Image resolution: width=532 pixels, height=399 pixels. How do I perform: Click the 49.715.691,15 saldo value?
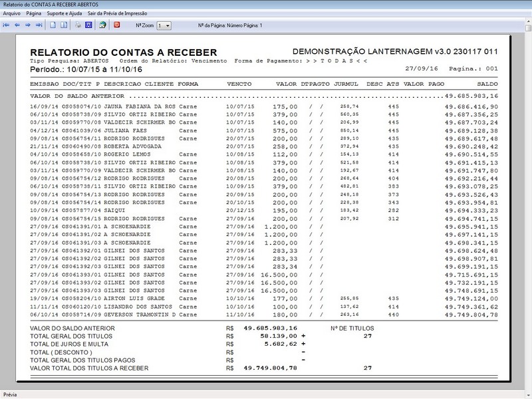point(471,275)
